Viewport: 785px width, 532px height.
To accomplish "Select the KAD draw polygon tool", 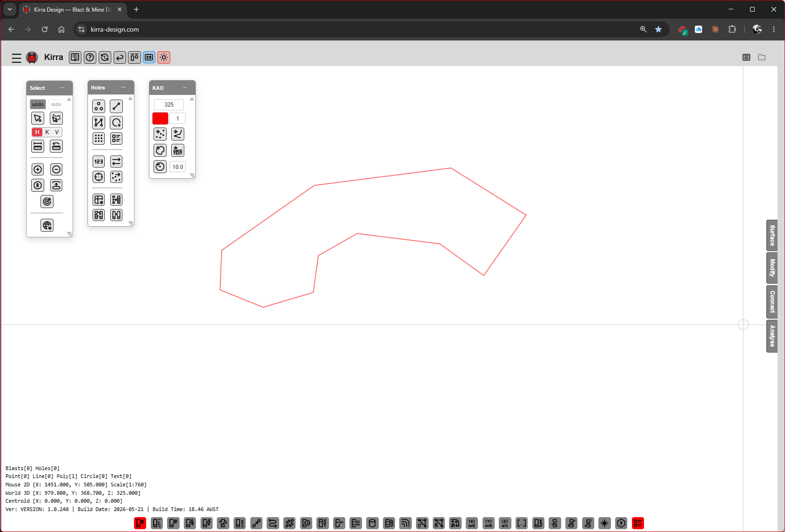I will [x=160, y=150].
